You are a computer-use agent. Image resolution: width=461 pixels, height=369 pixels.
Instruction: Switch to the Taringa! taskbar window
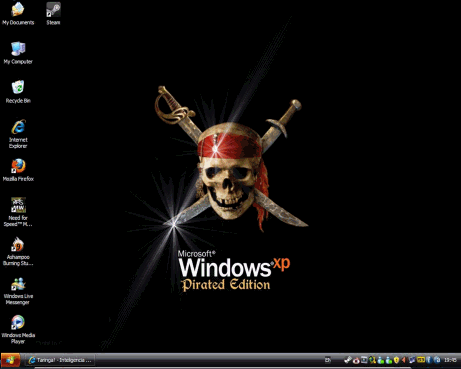click(61, 360)
